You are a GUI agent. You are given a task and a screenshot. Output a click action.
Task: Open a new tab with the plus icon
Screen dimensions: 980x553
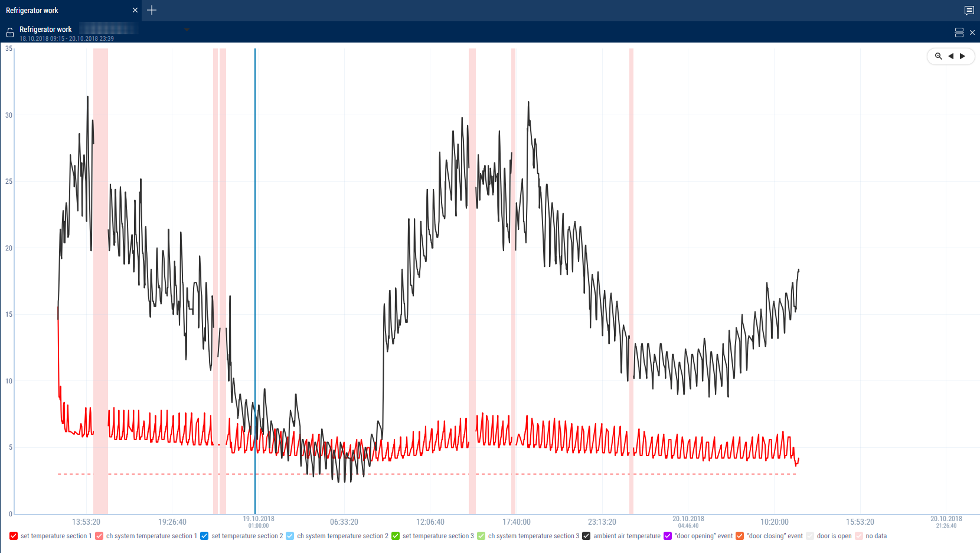(152, 10)
